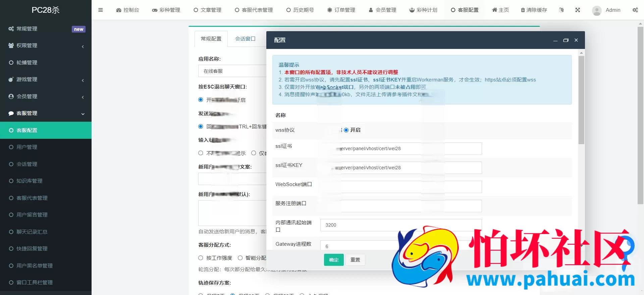Open the 控制台 dashboard menu

127,10
